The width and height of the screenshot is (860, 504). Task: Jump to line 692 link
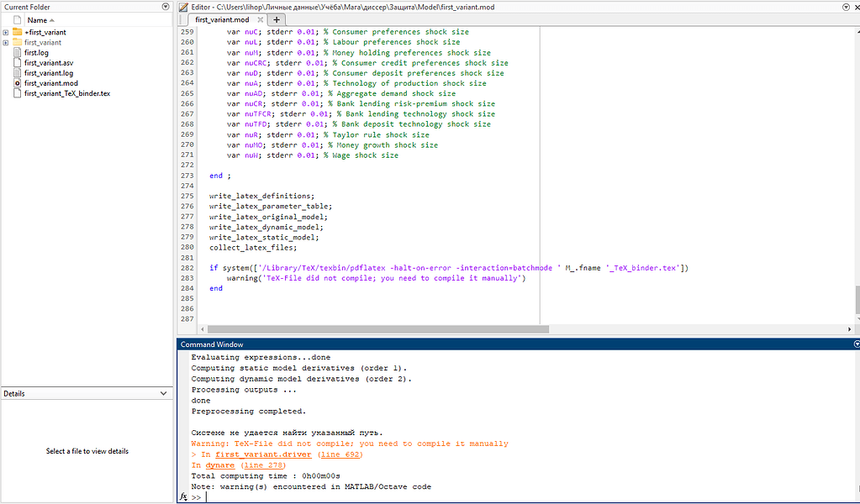pyautogui.click(x=340, y=454)
